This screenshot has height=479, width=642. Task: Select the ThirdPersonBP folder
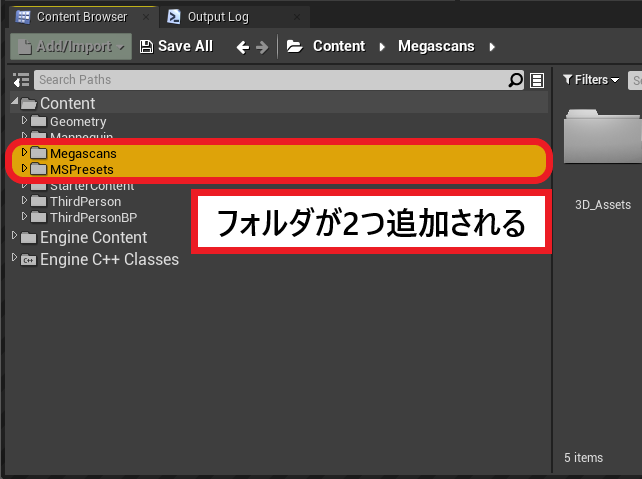point(93,217)
